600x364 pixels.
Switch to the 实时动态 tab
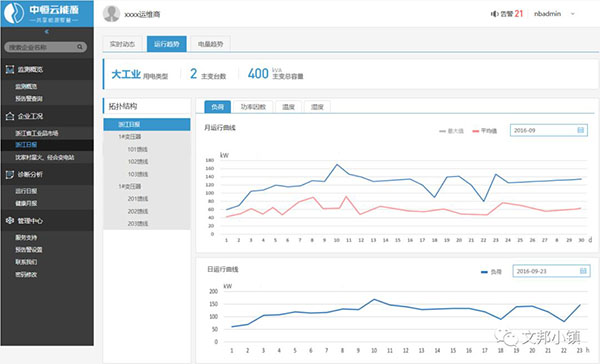pos(122,44)
